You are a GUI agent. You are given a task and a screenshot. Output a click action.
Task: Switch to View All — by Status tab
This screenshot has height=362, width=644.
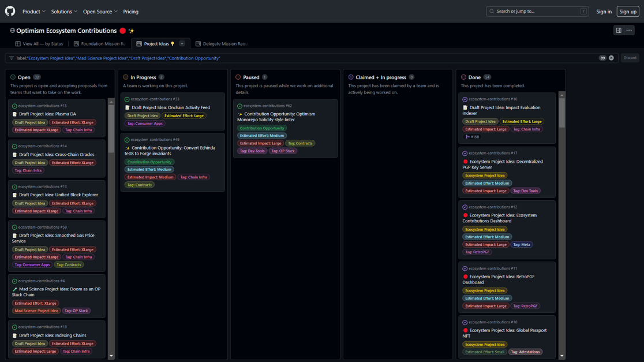click(39, 43)
